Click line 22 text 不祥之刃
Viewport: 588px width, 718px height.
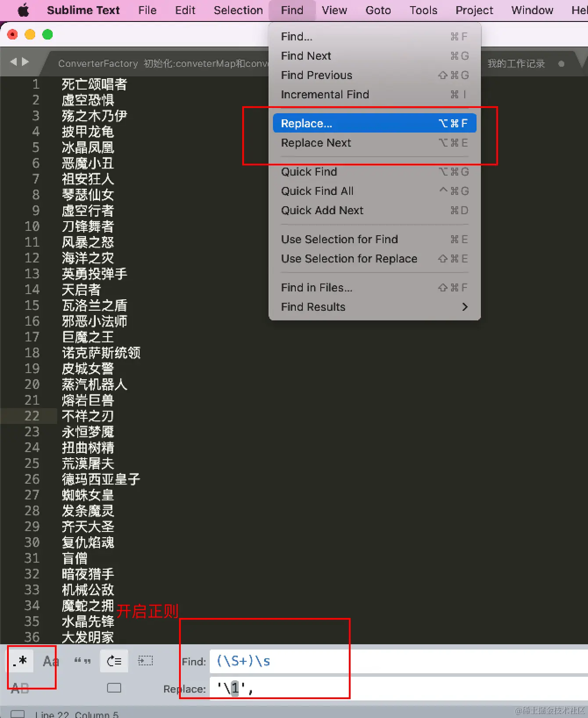(88, 416)
